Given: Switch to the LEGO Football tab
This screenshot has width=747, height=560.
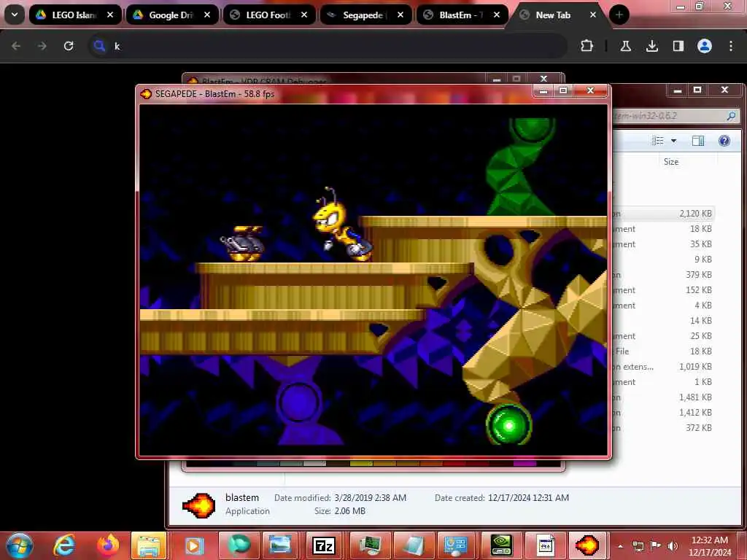Looking at the screenshot, I should 268,15.
